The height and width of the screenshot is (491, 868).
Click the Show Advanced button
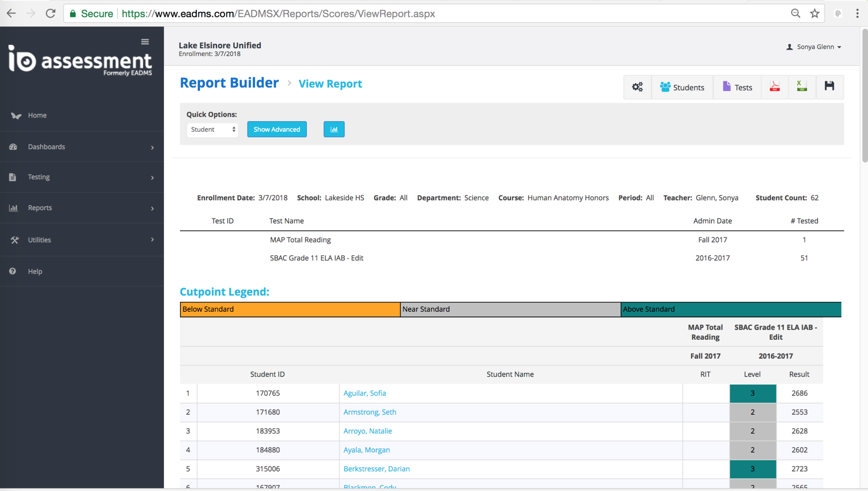pos(277,129)
